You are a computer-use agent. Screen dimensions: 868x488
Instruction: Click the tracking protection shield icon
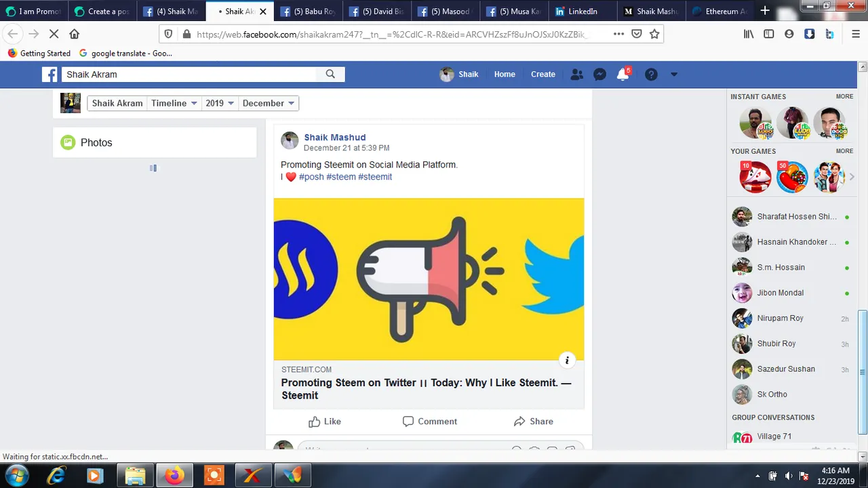pyautogui.click(x=169, y=34)
